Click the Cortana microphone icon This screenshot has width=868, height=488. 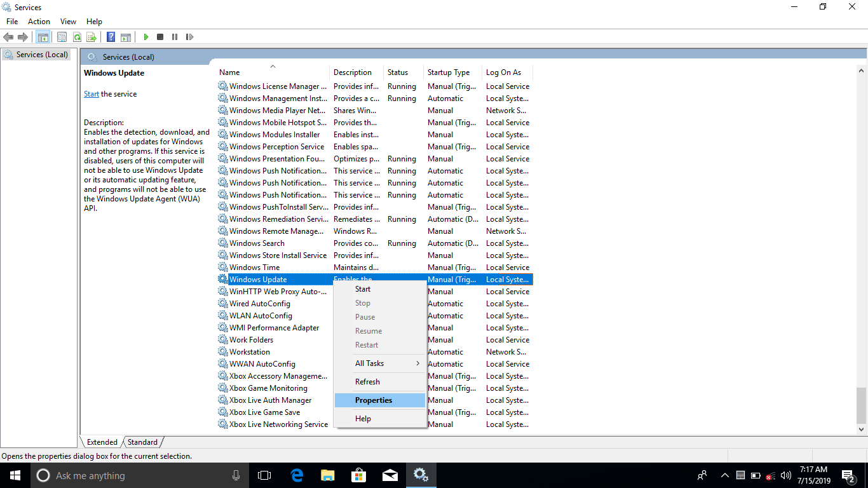[x=236, y=475]
